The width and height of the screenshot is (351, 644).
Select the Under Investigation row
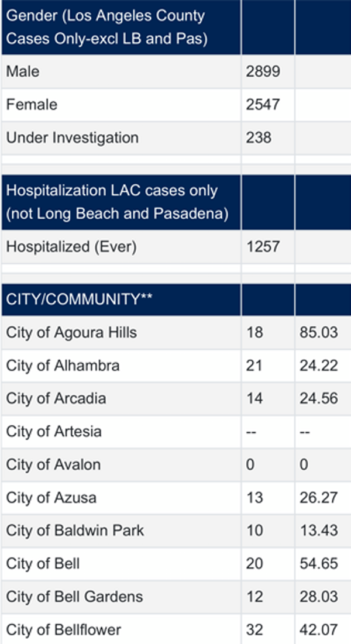[175, 137]
